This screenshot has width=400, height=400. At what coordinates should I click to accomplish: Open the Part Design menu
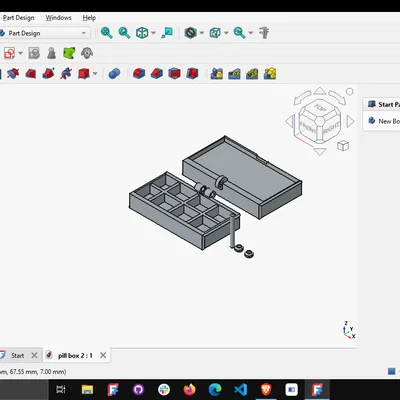(18, 18)
